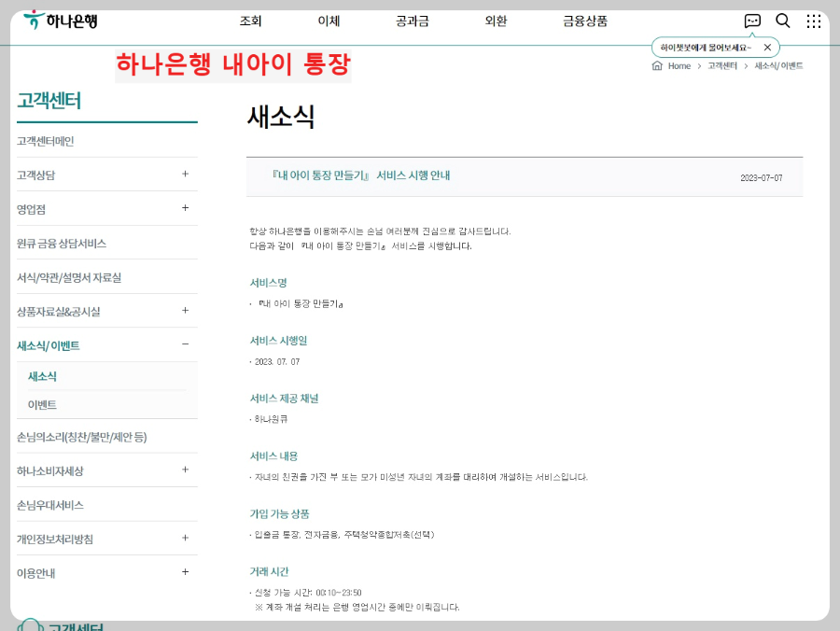Viewport: 840px width, 631px height.
Task: Expand the 상품자료실&공시실 plus sign
Action: 185,310
